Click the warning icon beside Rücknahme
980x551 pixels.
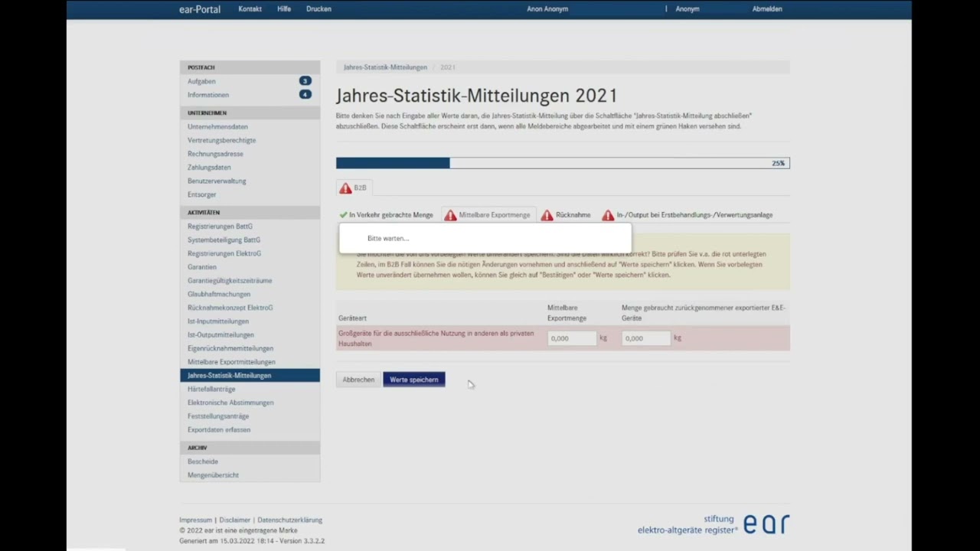pos(547,216)
